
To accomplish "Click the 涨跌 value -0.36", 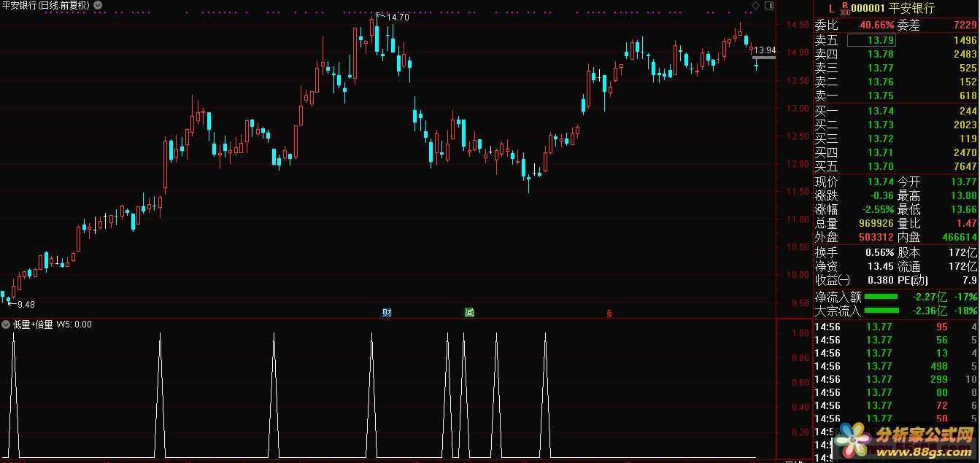I will 881,195.
